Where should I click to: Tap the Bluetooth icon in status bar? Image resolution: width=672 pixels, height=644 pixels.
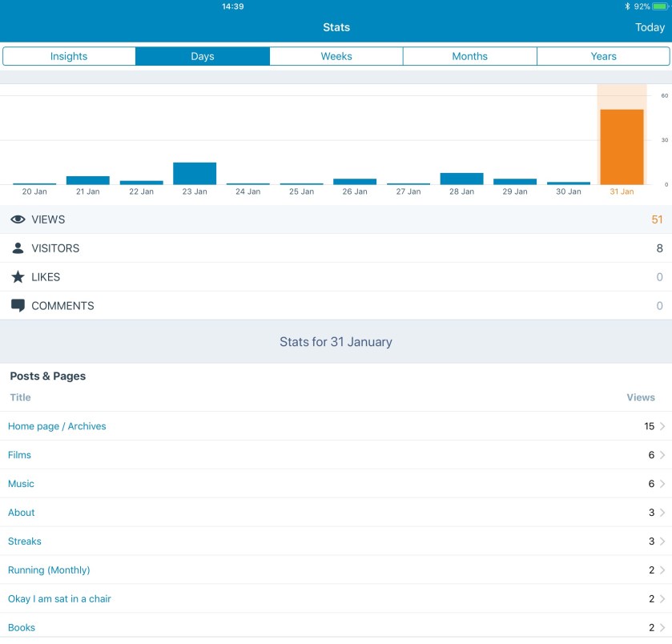coord(628,6)
